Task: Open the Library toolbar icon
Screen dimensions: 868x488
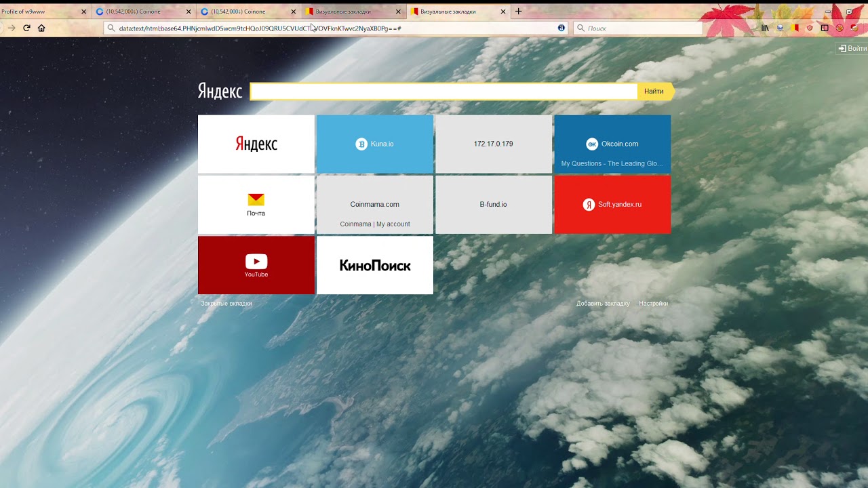Action: coord(766,28)
